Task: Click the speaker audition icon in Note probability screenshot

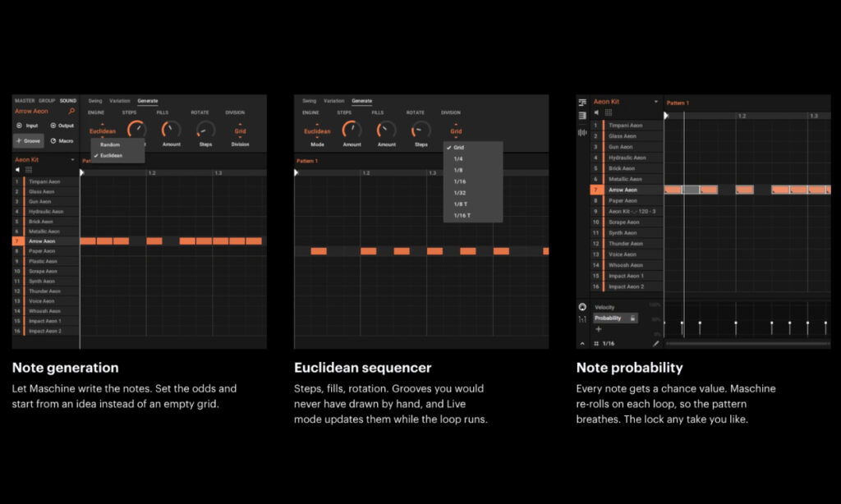Action: click(596, 112)
